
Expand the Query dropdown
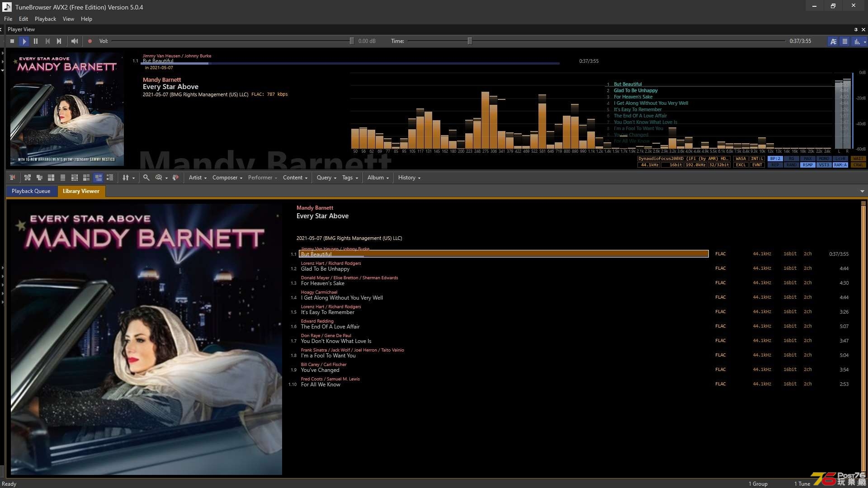coord(326,178)
